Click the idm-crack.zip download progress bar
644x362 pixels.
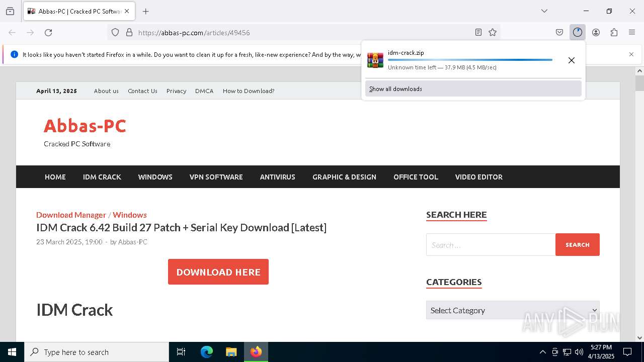pyautogui.click(x=470, y=60)
